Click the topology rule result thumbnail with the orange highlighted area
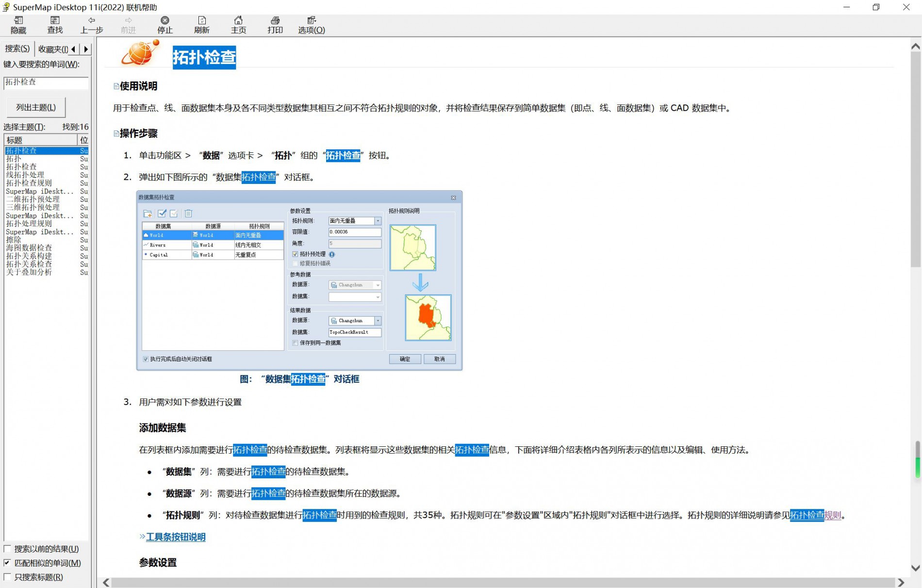The width and height of the screenshot is (922, 588). tap(428, 318)
